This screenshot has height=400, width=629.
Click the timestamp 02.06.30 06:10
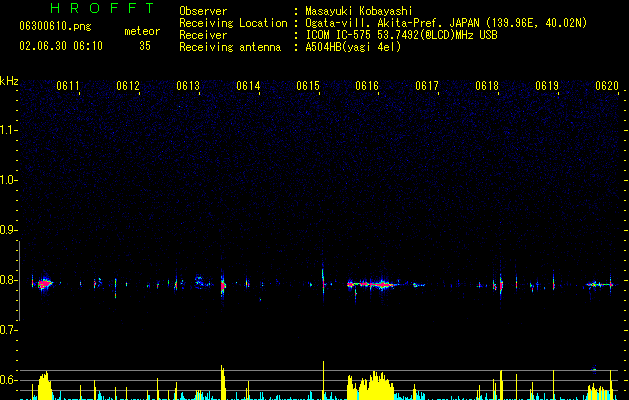pyautogui.click(x=61, y=46)
